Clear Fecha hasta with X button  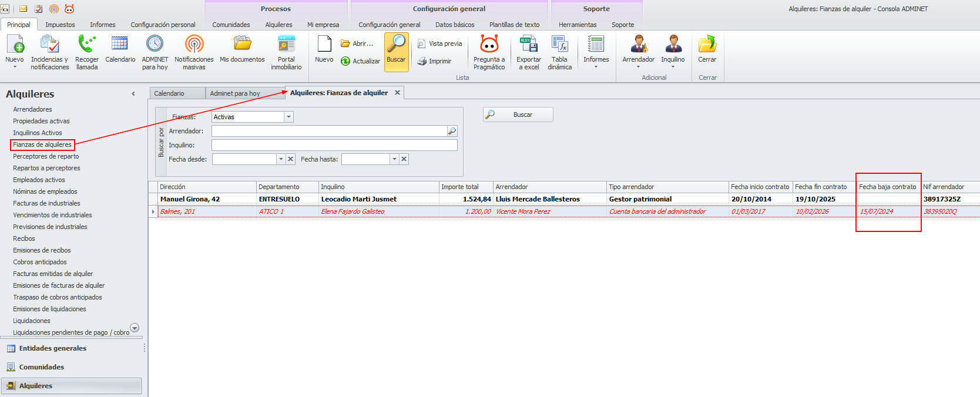click(x=404, y=159)
